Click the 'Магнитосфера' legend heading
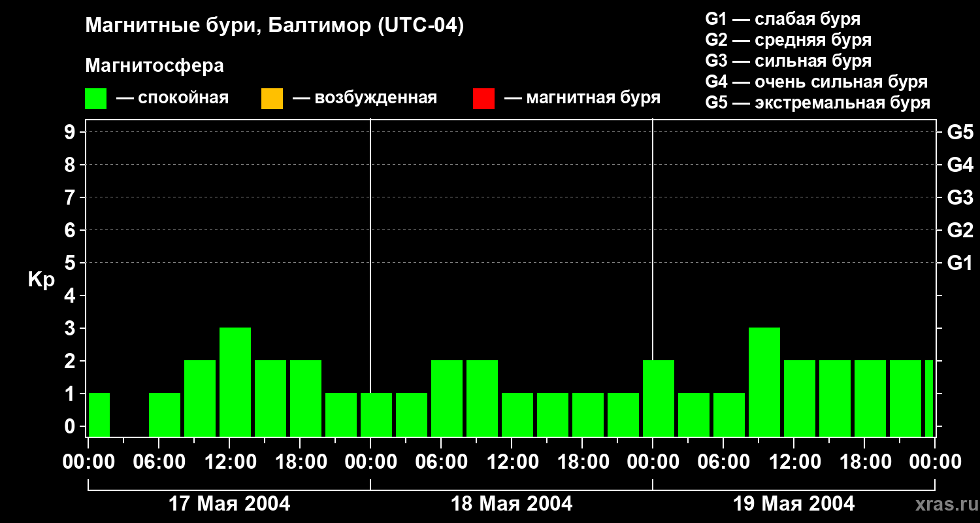 pos(154,66)
